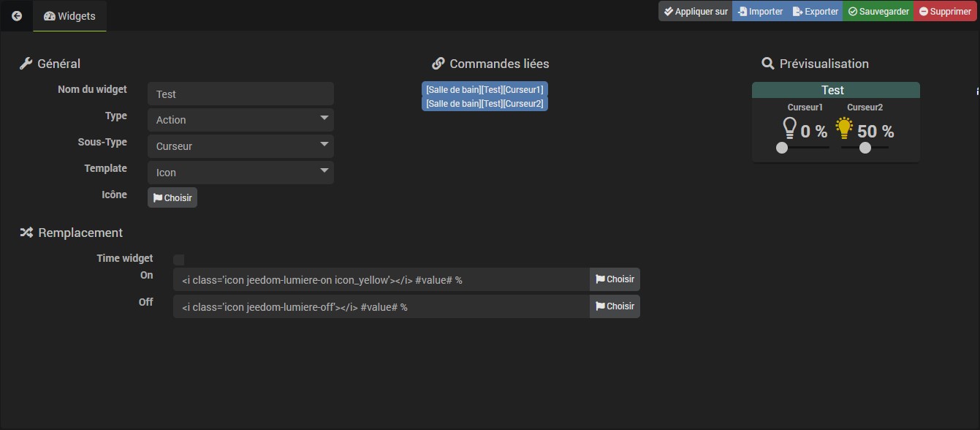The width and height of the screenshot is (980, 430).
Task: Choose an icon for the On replacement
Action: 615,279
